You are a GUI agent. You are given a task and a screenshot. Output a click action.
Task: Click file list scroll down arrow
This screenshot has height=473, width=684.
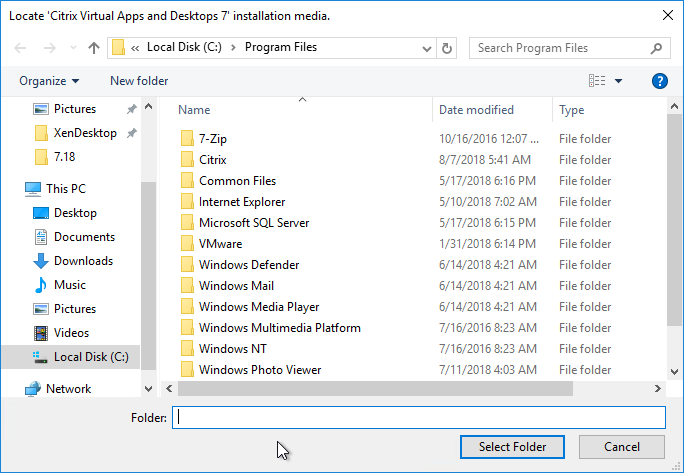[x=674, y=372]
